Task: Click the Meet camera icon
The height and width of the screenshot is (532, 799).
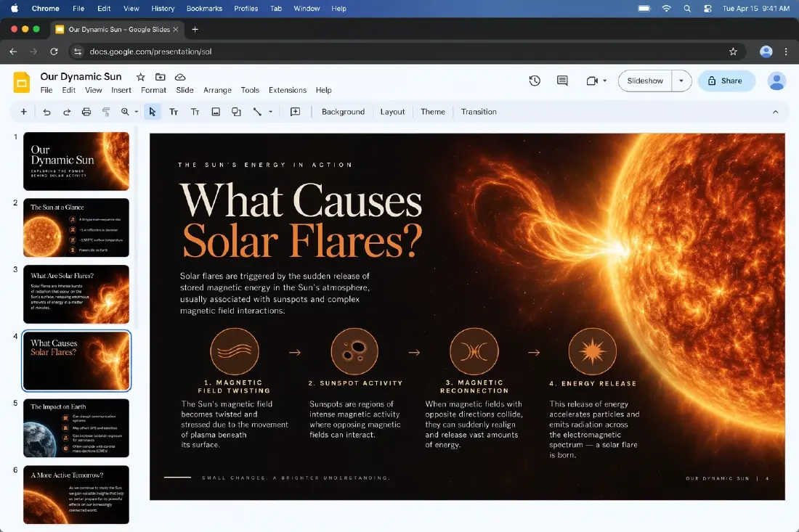Action: [x=591, y=81]
